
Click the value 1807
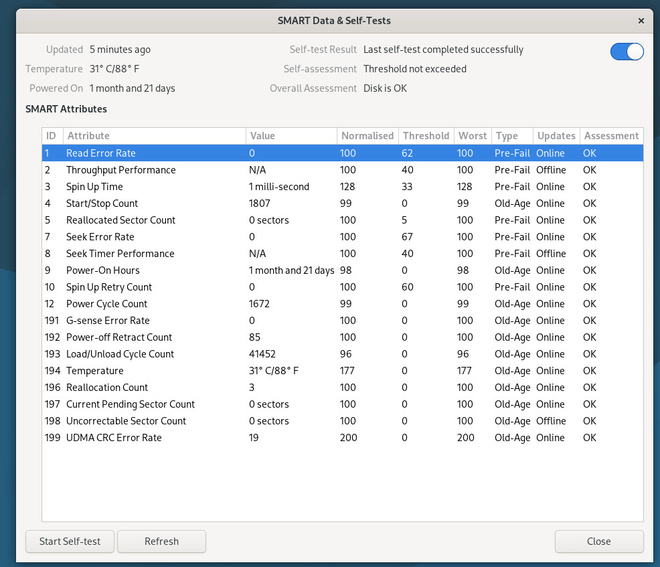pos(259,203)
